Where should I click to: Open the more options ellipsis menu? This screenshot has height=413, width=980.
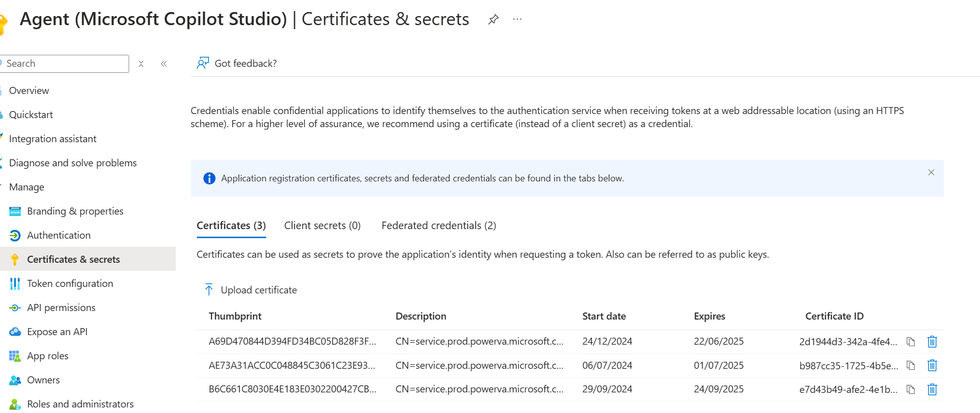[517, 19]
